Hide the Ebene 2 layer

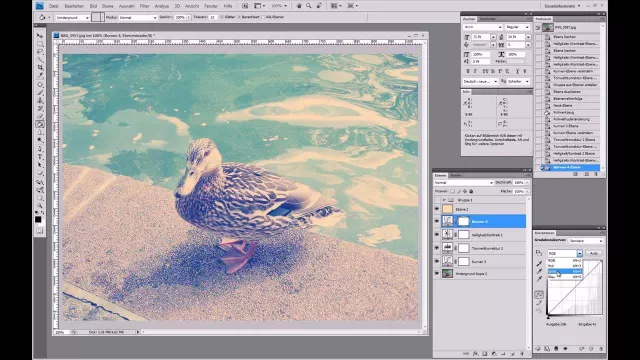pyautogui.click(x=437, y=209)
